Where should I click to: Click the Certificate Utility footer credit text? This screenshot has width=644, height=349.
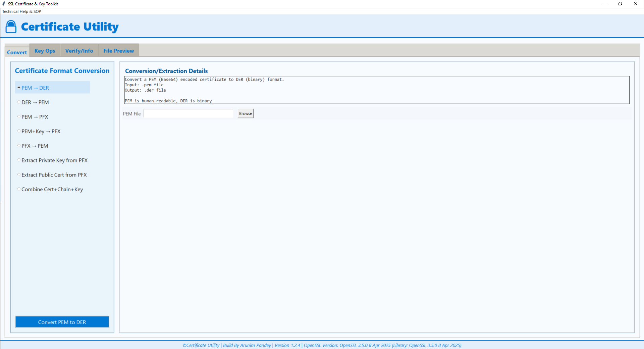(321, 345)
